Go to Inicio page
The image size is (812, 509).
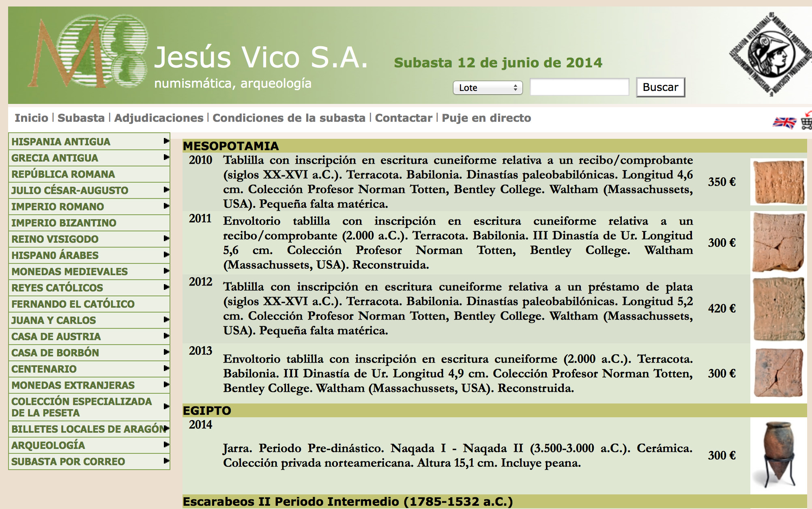click(31, 118)
